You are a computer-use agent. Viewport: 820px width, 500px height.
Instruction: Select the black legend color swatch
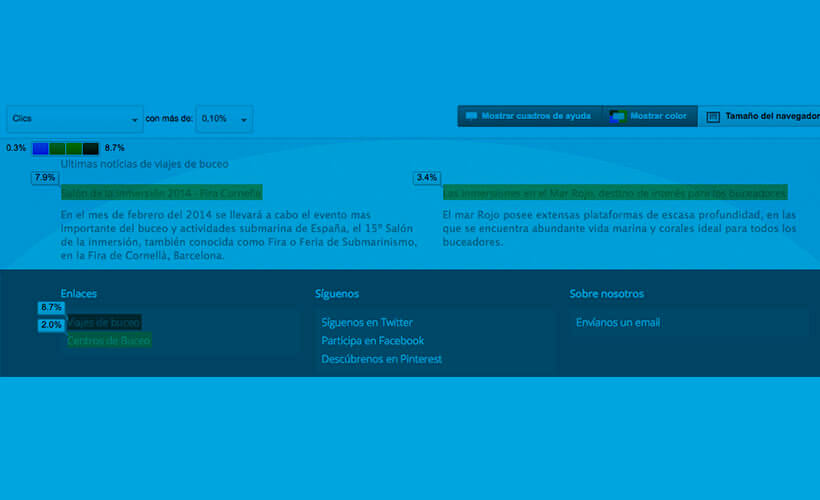tap(90, 149)
